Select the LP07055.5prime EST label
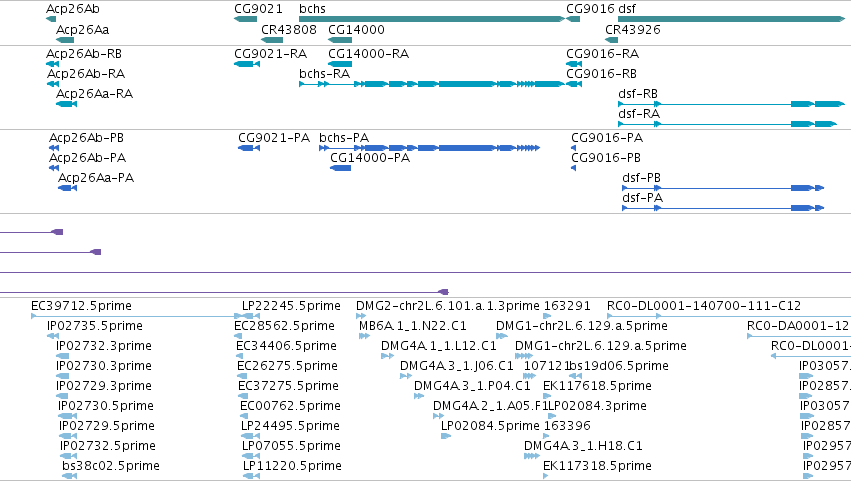This screenshot has width=851, height=481. pyautogui.click(x=291, y=446)
